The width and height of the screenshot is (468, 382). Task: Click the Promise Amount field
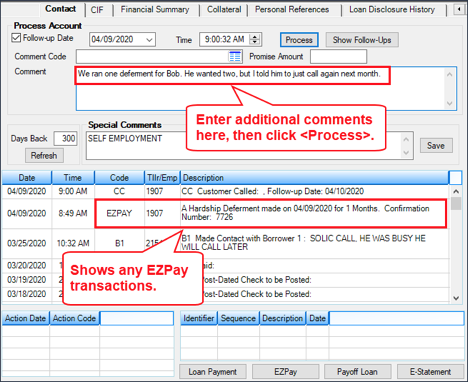pos(338,57)
